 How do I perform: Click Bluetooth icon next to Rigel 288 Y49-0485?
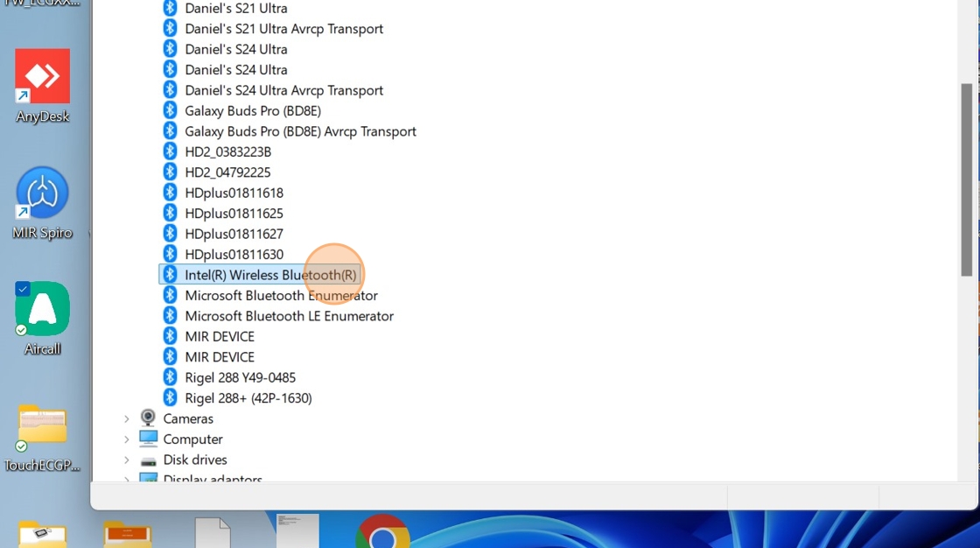(x=170, y=377)
